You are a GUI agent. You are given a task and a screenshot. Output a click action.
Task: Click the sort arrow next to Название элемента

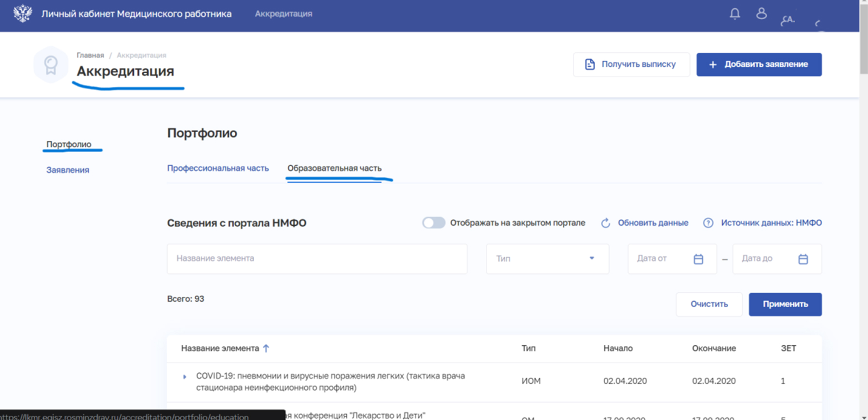pos(266,348)
